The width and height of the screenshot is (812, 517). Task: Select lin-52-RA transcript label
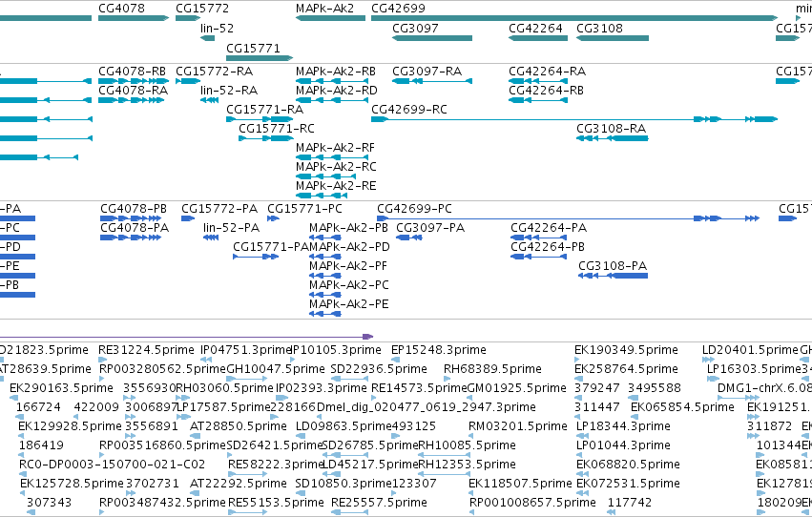(x=229, y=90)
